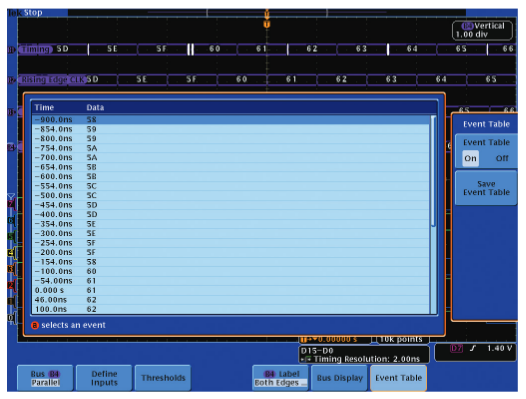Select the -200.0ns event row
The width and height of the screenshot is (526, 399).
click(231, 252)
